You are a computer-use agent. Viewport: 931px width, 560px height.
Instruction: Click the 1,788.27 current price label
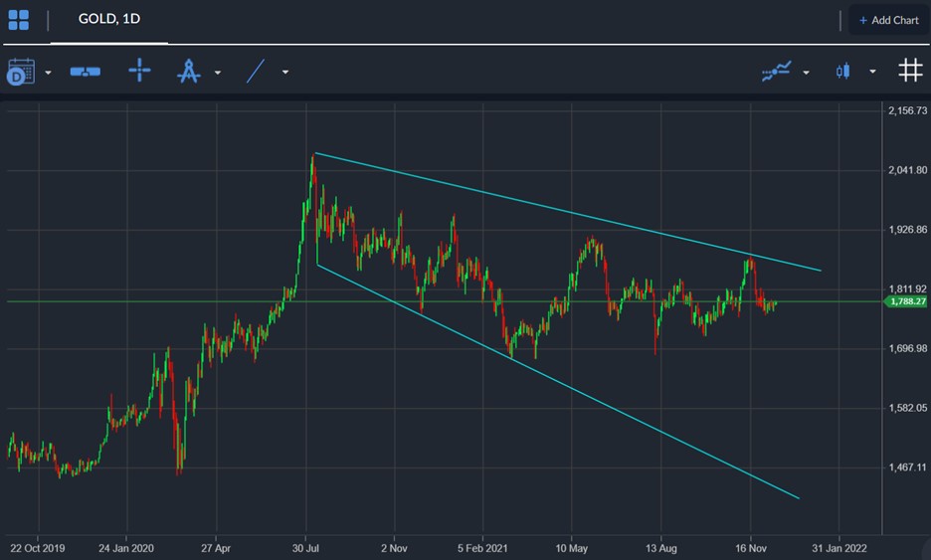pos(906,301)
